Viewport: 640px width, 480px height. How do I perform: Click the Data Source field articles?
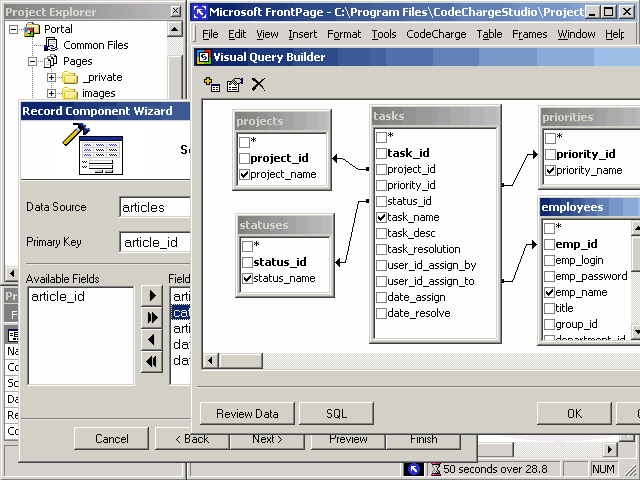tap(155, 207)
